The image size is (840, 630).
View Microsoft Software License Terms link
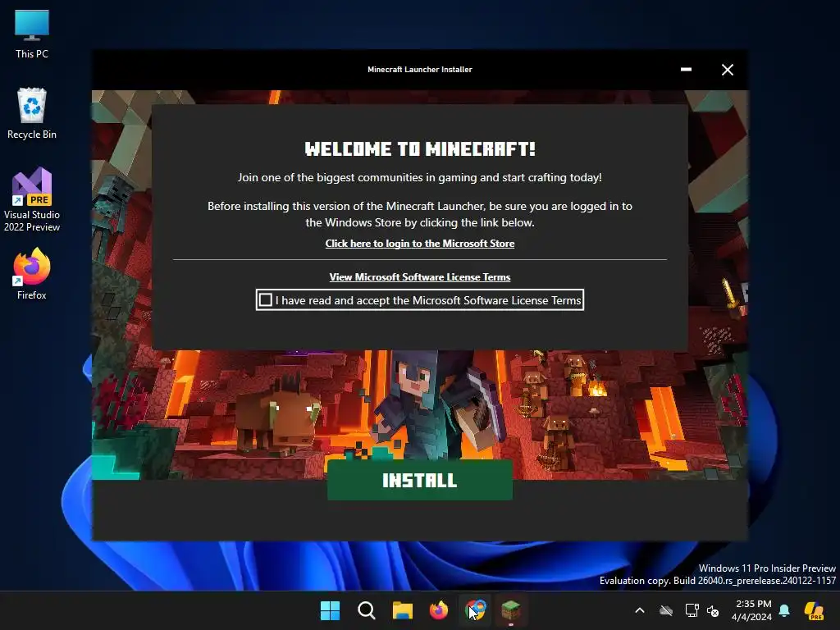click(420, 277)
